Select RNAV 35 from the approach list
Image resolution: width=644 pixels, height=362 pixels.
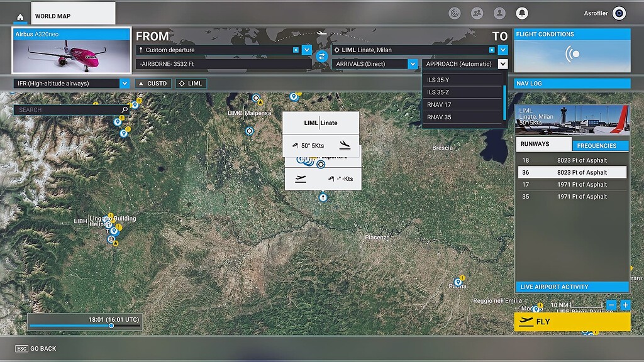(464, 117)
